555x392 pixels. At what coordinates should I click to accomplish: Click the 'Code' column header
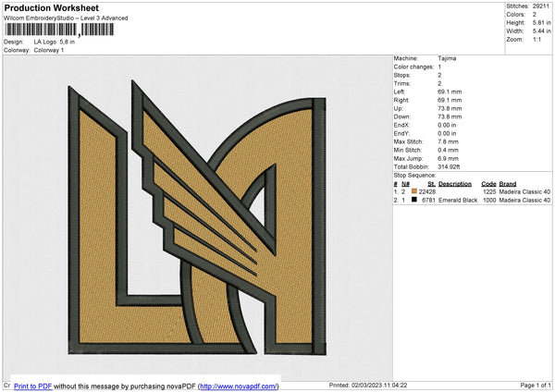click(x=488, y=184)
